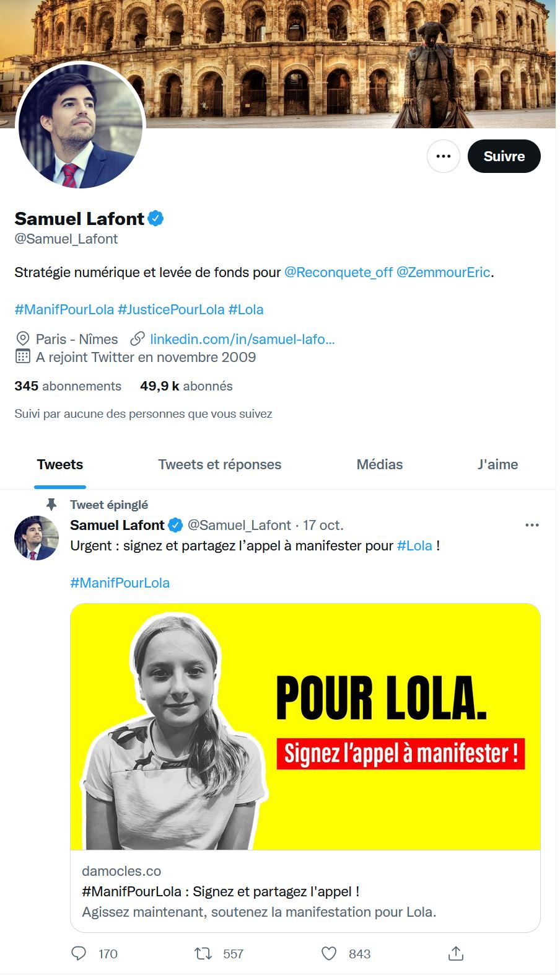This screenshot has height=975, width=560.
Task: View the 49,9 k abonnés list
Action: click(186, 386)
